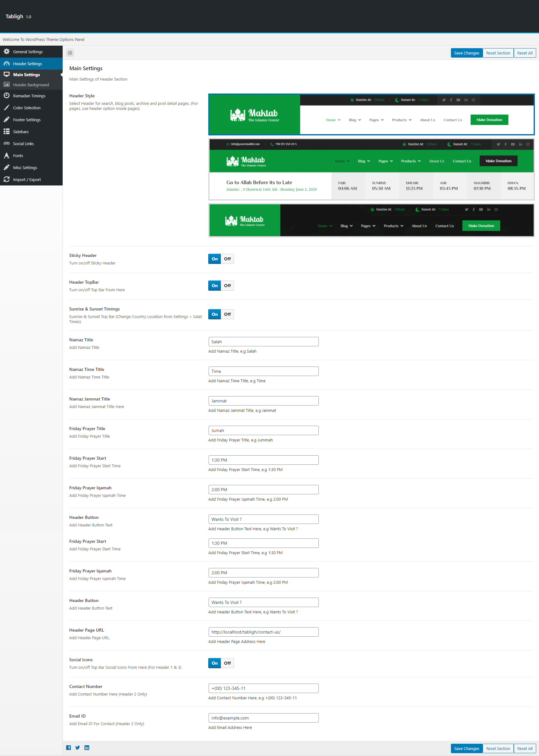Select the dark third header style thumbnail
539x756 pixels.
[x=371, y=220]
